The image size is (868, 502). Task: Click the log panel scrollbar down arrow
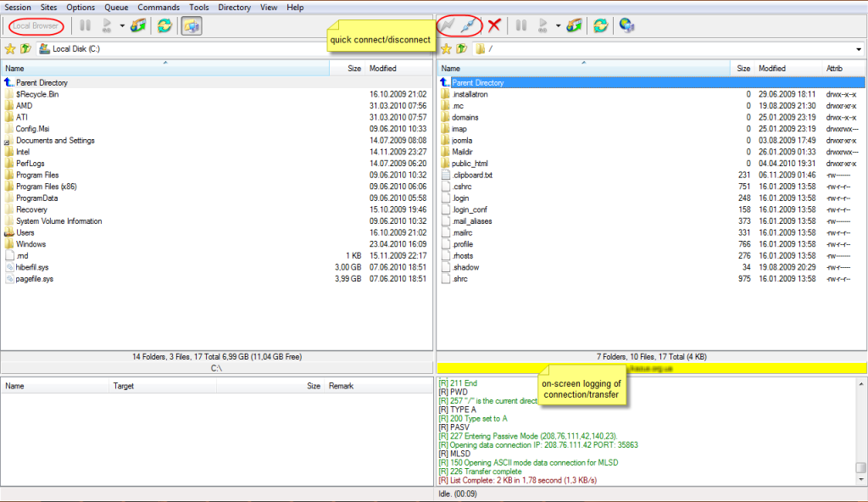[x=860, y=479]
